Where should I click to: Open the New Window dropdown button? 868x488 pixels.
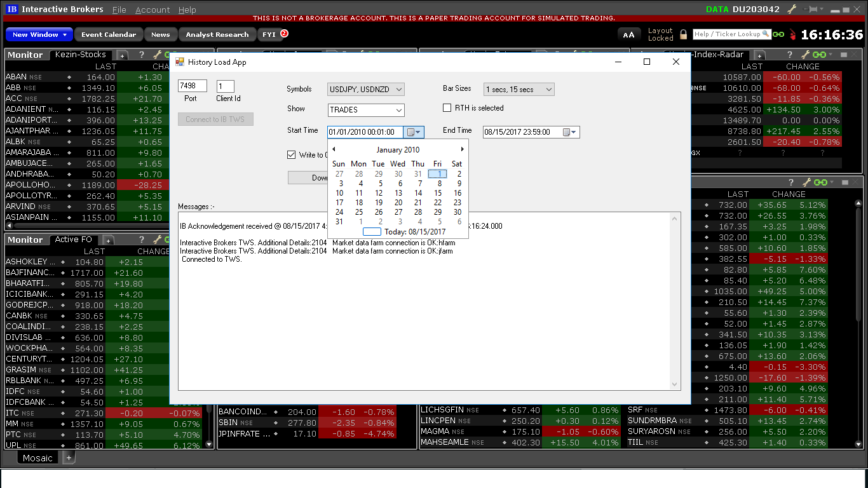[x=39, y=35]
